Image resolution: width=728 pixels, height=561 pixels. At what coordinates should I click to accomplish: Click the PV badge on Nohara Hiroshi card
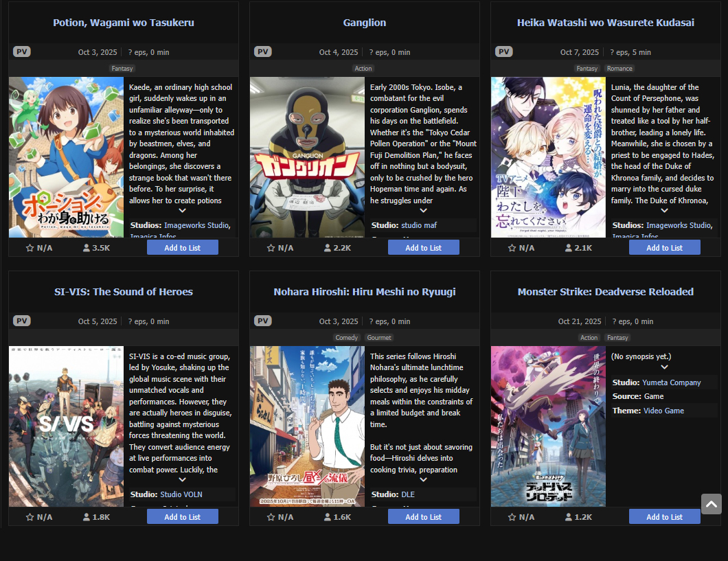(x=263, y=321)
